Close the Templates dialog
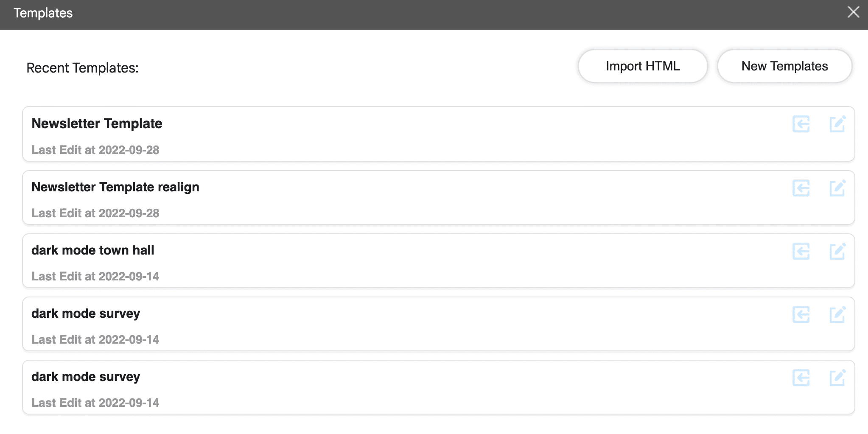The width and height of the screenshot is (868, 434). [853, 12]
